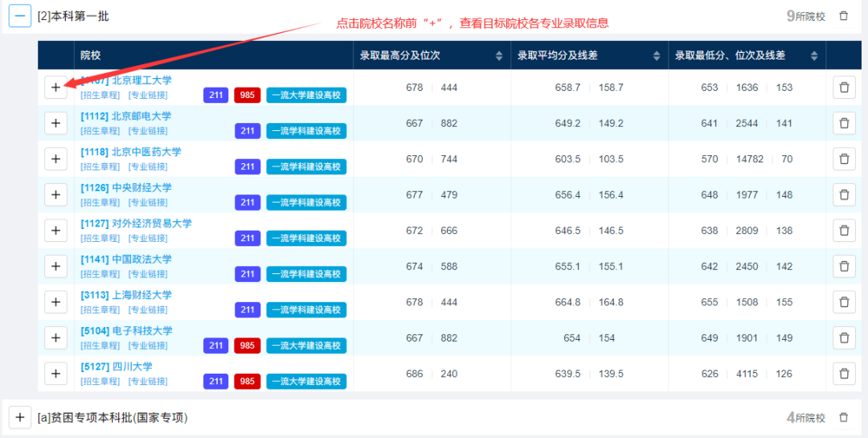Open [1141] 中国政法大学 school link

126,259
